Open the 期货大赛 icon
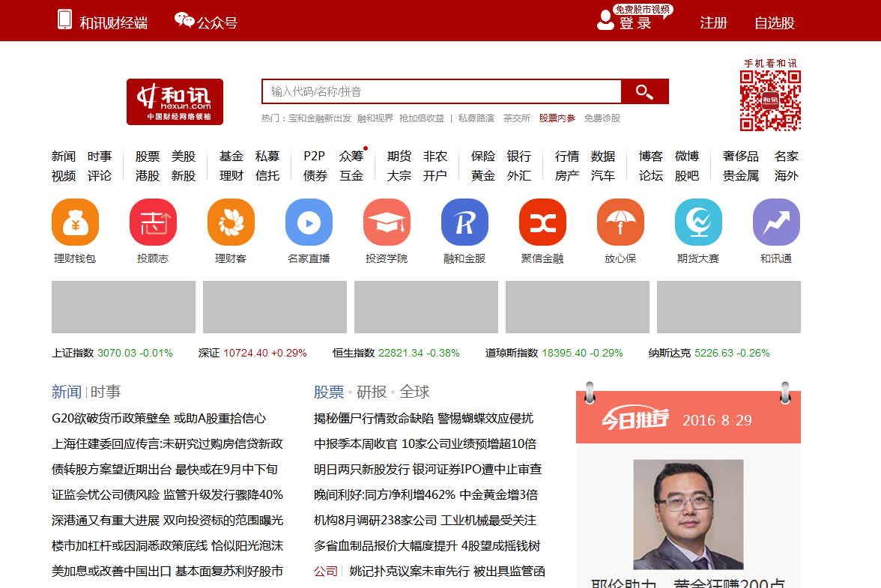Screen dimensions: 881x588 698,222
